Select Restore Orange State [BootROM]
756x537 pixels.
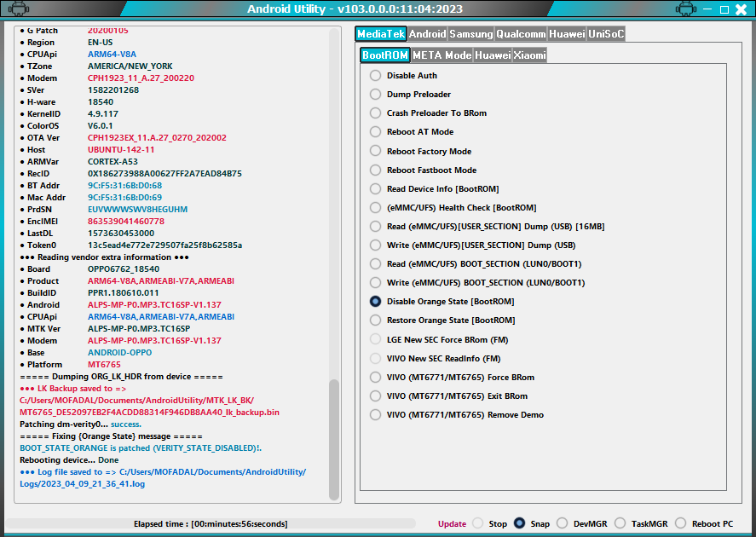375,320
